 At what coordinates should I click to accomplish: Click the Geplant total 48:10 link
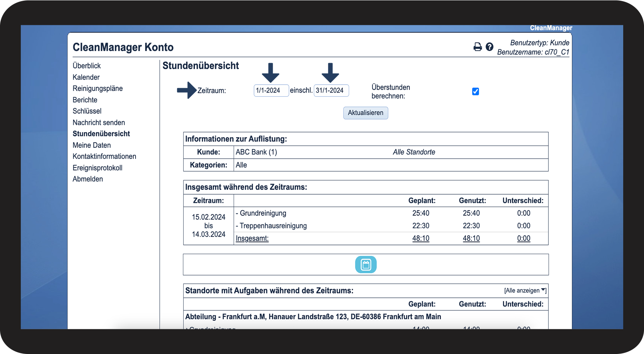[421, 238]
